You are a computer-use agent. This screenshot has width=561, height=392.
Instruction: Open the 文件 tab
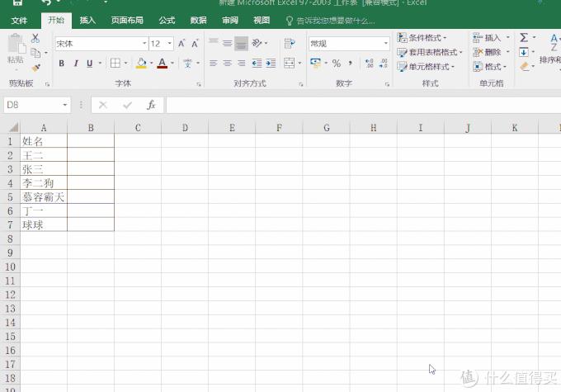pyautogui.click(x=19, y=21)
